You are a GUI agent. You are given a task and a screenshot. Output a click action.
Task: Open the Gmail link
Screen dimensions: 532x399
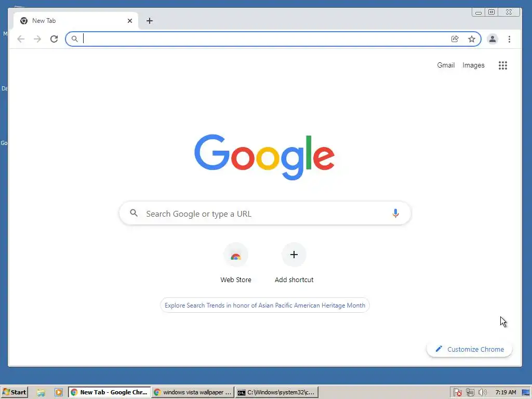[x=446, y=65]
